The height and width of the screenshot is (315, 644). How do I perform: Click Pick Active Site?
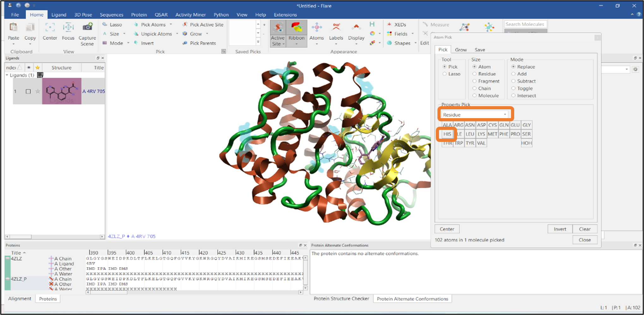tap(203, 25)
